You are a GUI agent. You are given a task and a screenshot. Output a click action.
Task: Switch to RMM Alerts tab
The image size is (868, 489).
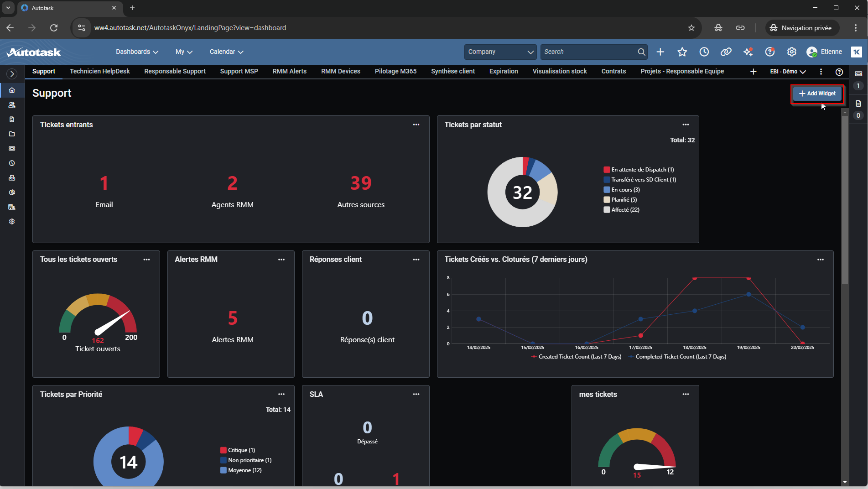click(290, 72)
